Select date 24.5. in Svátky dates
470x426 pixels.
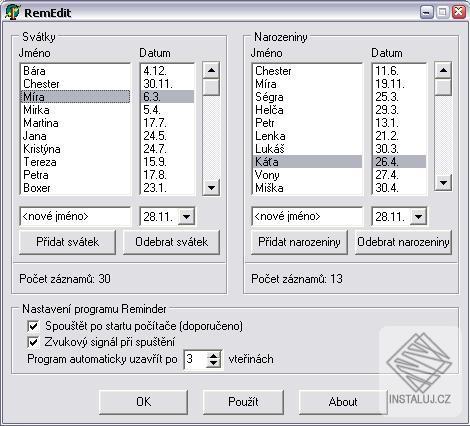167,136
